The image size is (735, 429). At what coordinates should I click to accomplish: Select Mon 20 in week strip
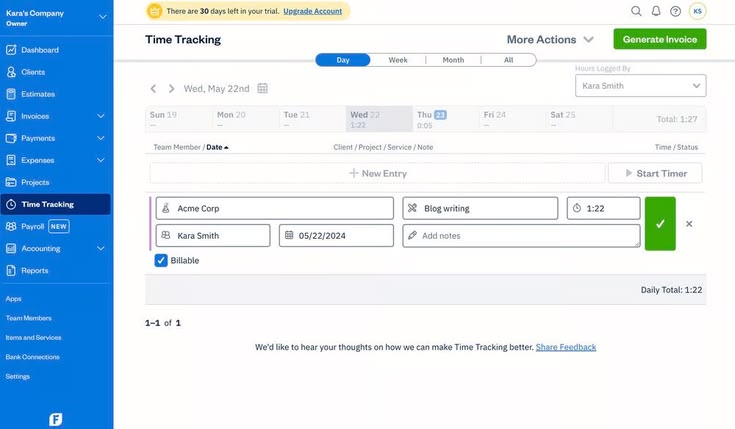click(245, 119)
